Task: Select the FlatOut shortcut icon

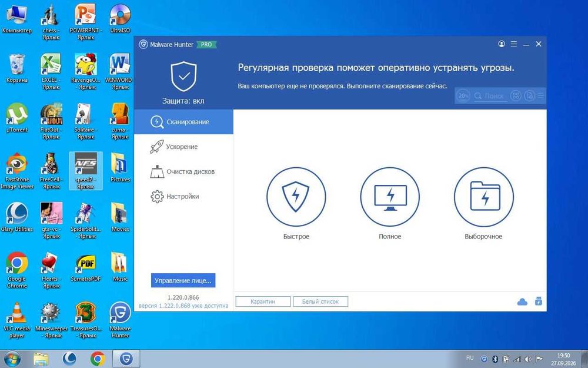Action: tap(51, 121)
